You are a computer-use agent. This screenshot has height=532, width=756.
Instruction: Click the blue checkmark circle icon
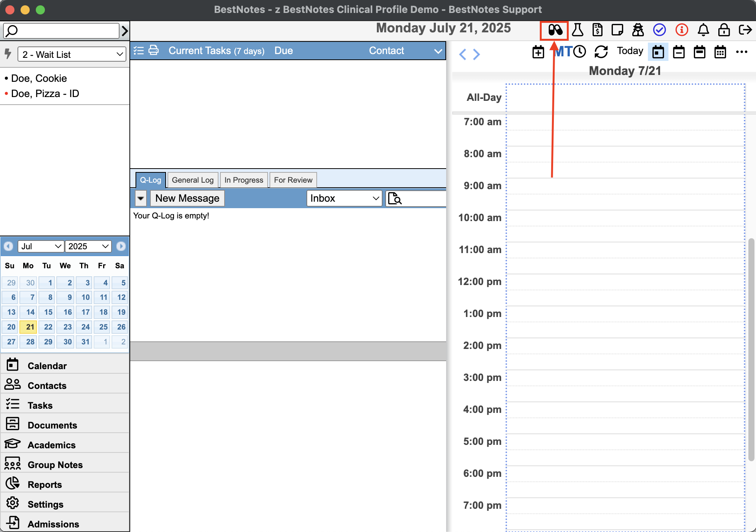pyautogui.click(x=659, y=30)
